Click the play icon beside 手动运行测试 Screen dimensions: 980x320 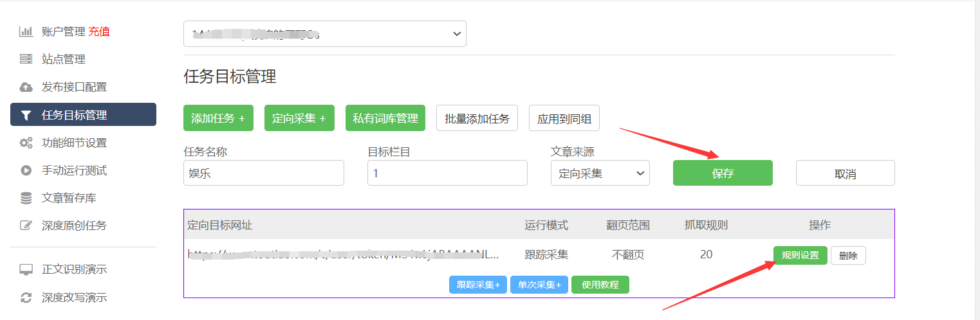pyautogui.click(x=26, y=171)
